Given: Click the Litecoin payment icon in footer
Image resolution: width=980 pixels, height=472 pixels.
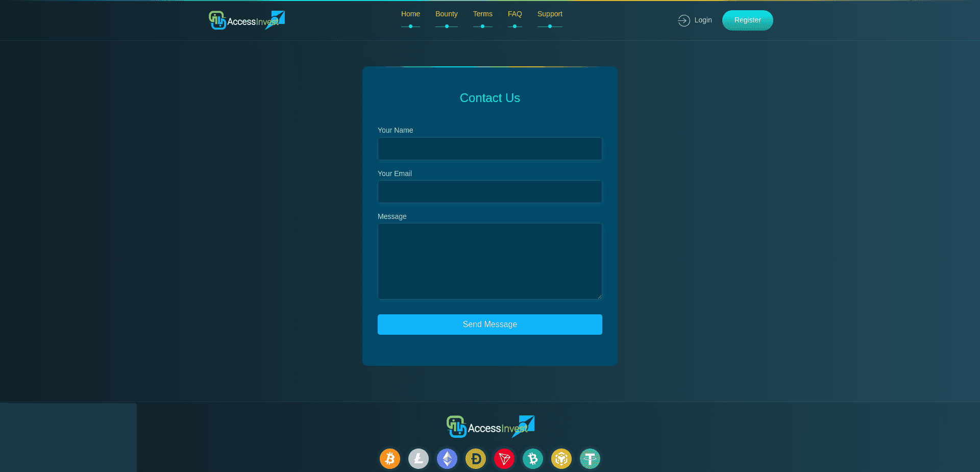Looking at the screenshot, I should [418, 459].
